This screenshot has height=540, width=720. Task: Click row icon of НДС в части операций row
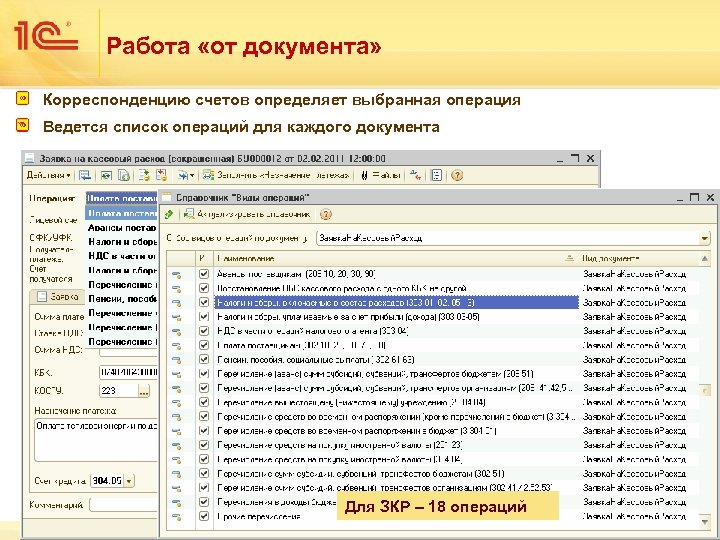[177, 332]
